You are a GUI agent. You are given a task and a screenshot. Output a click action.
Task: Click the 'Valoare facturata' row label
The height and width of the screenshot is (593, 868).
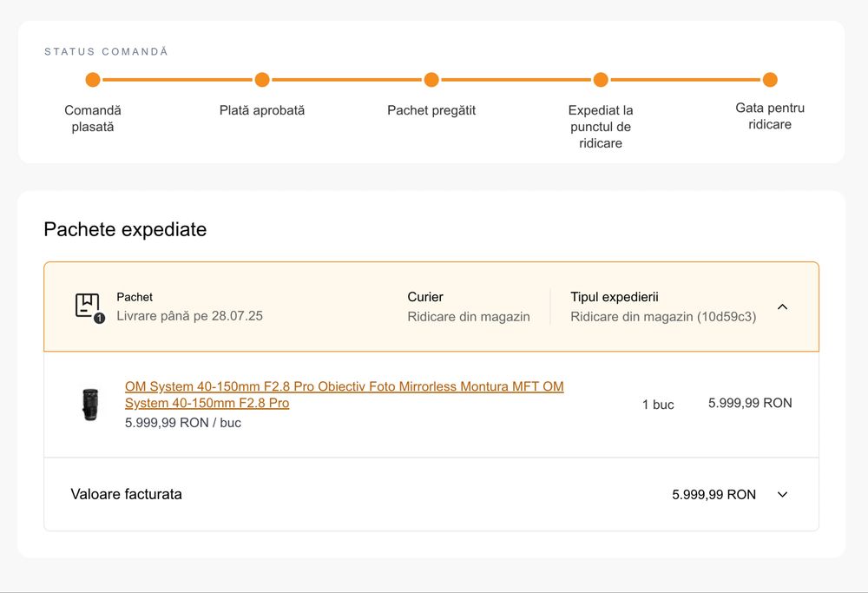coord(127,494)
